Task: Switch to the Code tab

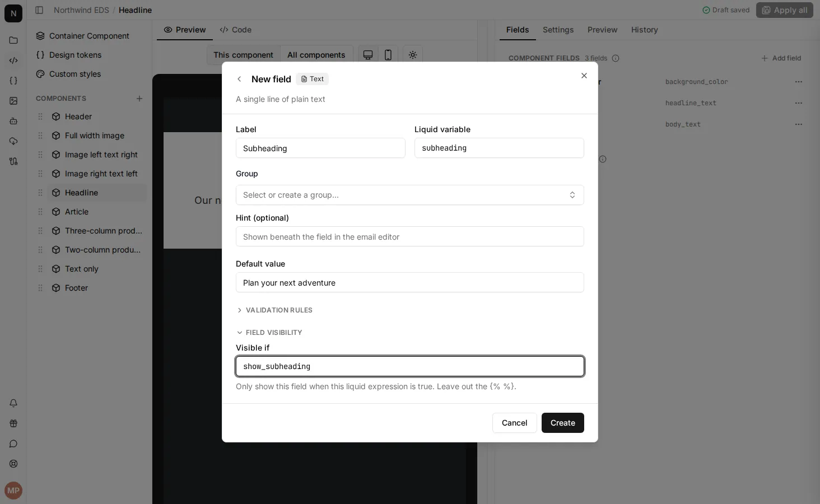Action: (236, 30)
